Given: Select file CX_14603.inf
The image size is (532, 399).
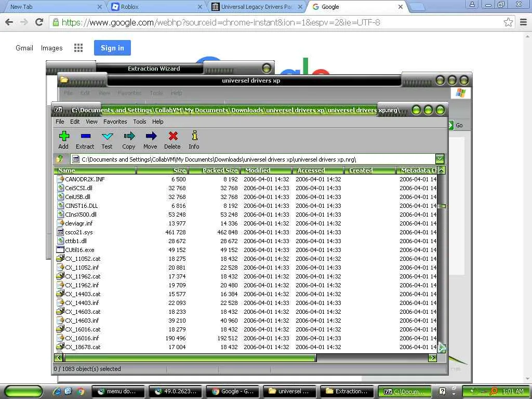Looking at the screenshot, I should pyautogui.click(x=82, y=320).
